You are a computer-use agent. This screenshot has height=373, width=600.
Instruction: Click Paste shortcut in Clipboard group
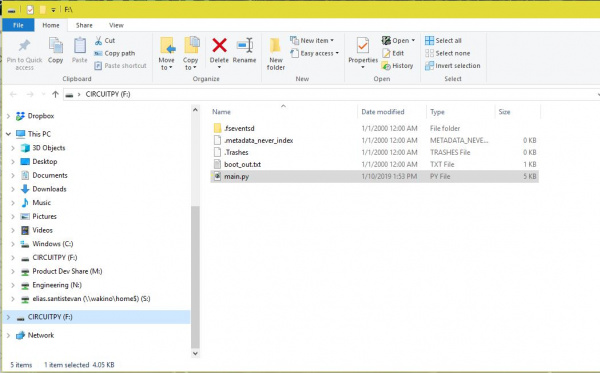pos(120,66)
